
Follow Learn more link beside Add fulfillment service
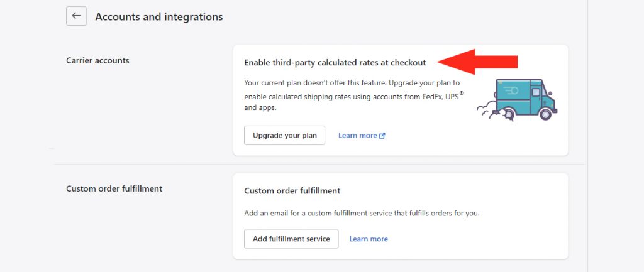[x=369, y=239]
